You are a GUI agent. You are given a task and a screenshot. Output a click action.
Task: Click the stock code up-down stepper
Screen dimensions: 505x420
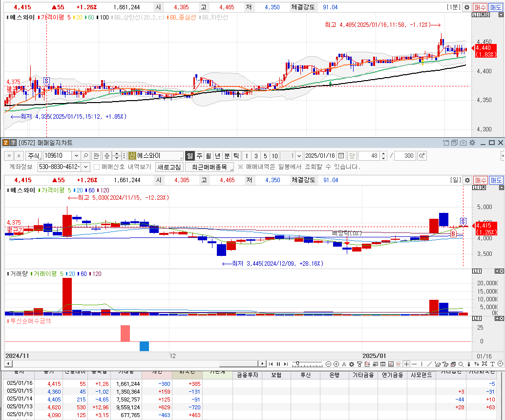click(x=117, y=156)
